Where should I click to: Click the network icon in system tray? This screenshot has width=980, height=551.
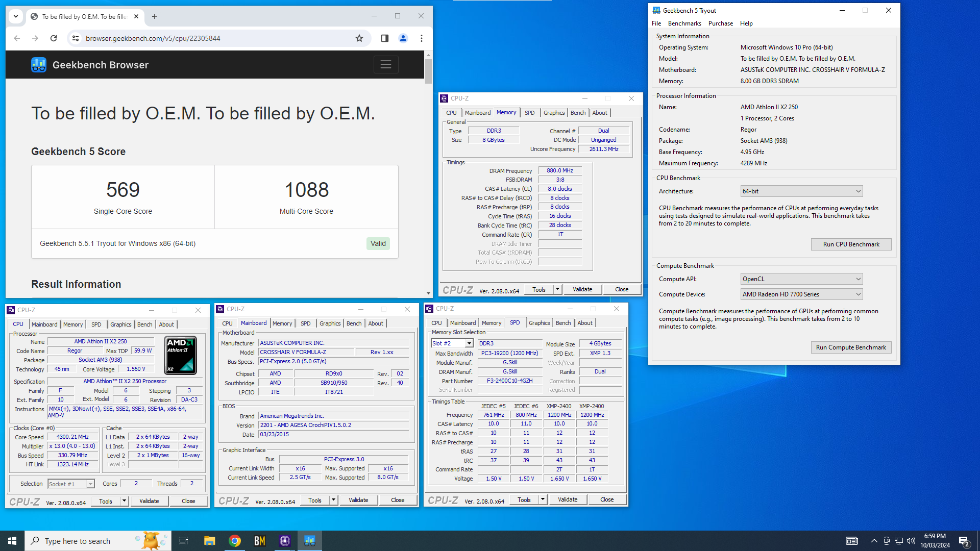tap(899, 541)
